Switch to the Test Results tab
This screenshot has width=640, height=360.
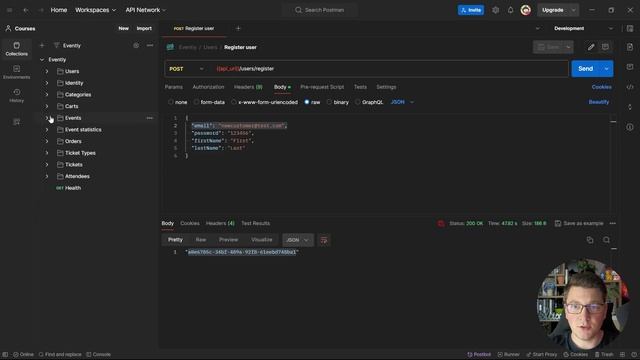[x=256, y=223]
